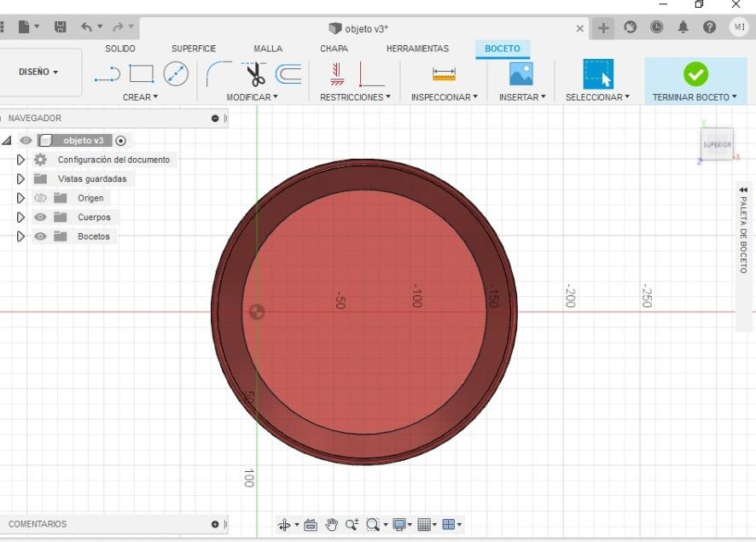
Task: Switch to the SUPERFICIE tab
Action: (x=194, y=49)
